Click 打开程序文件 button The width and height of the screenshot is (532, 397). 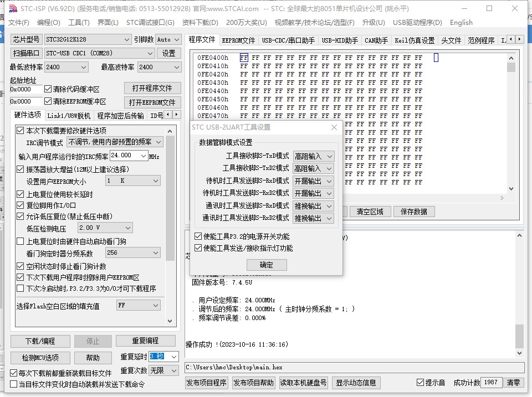(x=152, y=88)
